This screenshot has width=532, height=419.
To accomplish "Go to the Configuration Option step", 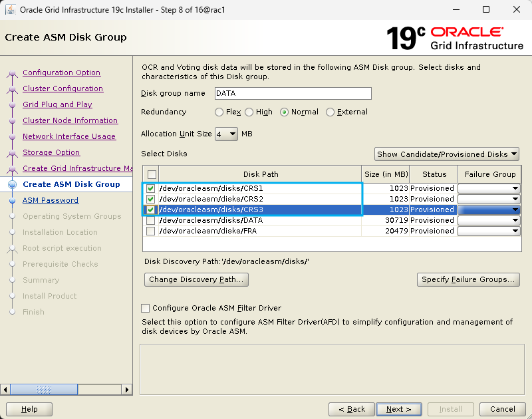I will point(61,72).
